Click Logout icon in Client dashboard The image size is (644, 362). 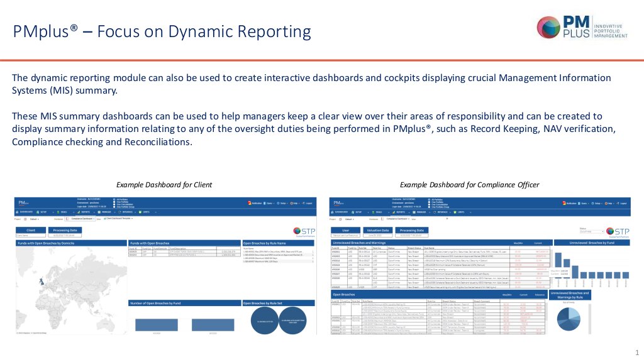click(x=304, y=203)
